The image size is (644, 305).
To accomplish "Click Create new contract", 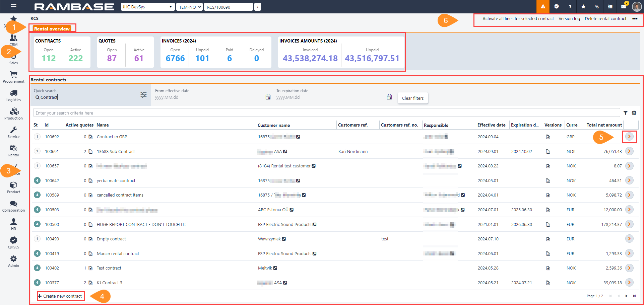I will pos(60,296).
